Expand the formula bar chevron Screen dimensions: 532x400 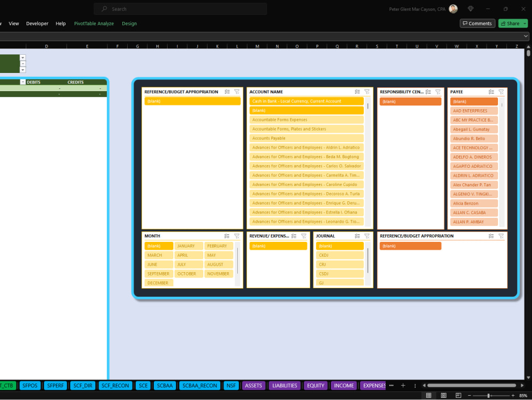click(526, 36)
